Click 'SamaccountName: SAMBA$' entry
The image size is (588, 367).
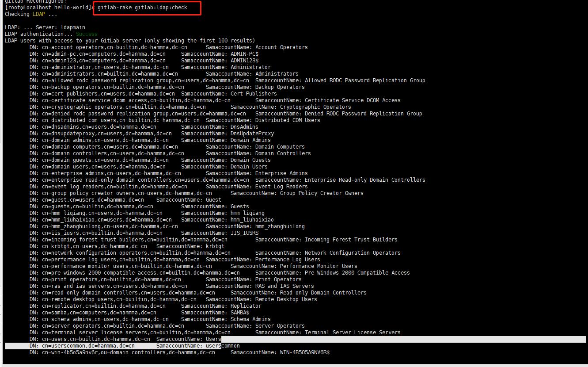click(x=215, y=313)
